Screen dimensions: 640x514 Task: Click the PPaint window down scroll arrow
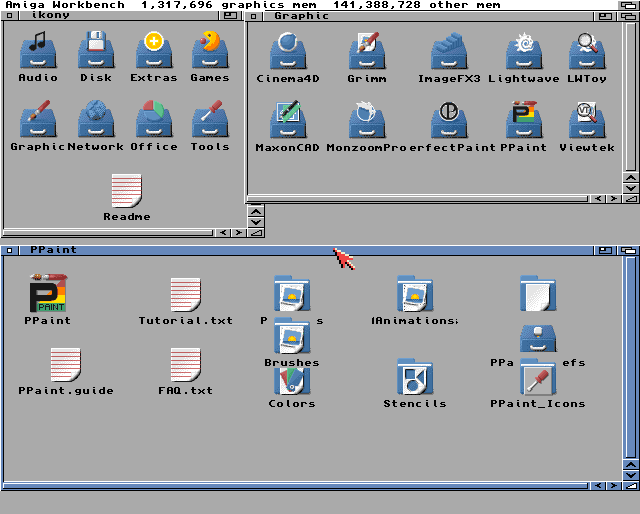coord(629,473)
